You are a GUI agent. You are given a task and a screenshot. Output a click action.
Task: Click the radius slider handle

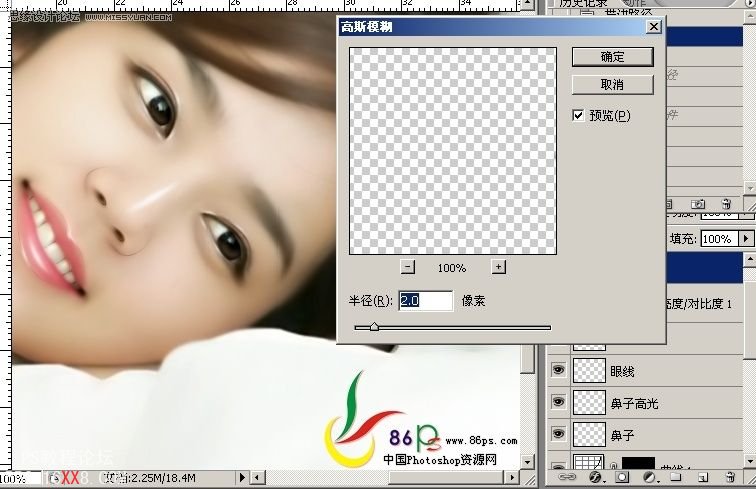coord(374,326)
